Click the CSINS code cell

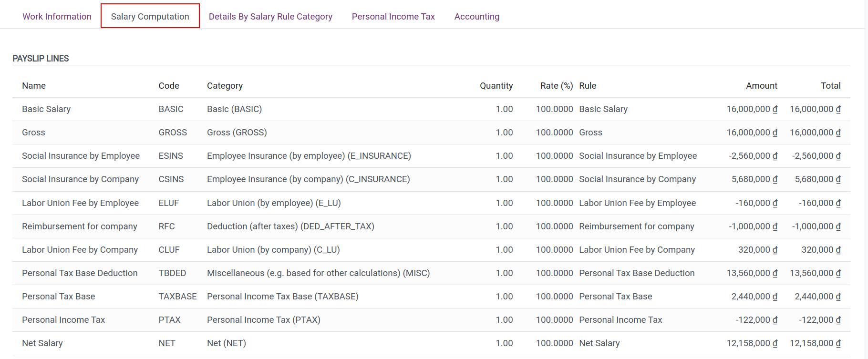pyautogui.click(x=171, y=179)
